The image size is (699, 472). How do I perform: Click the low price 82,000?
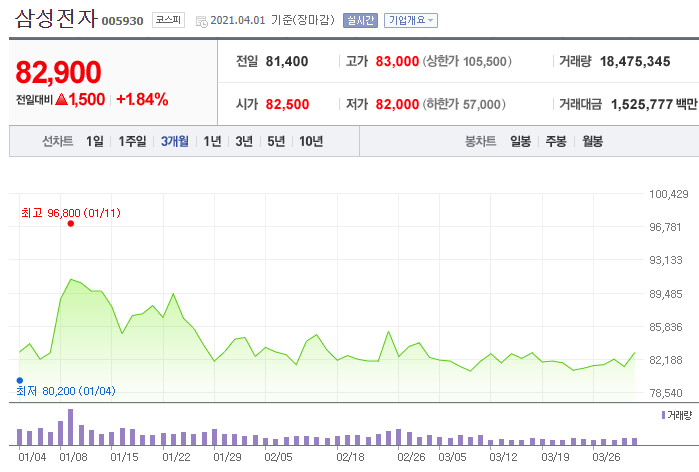(x=397, y=104)
